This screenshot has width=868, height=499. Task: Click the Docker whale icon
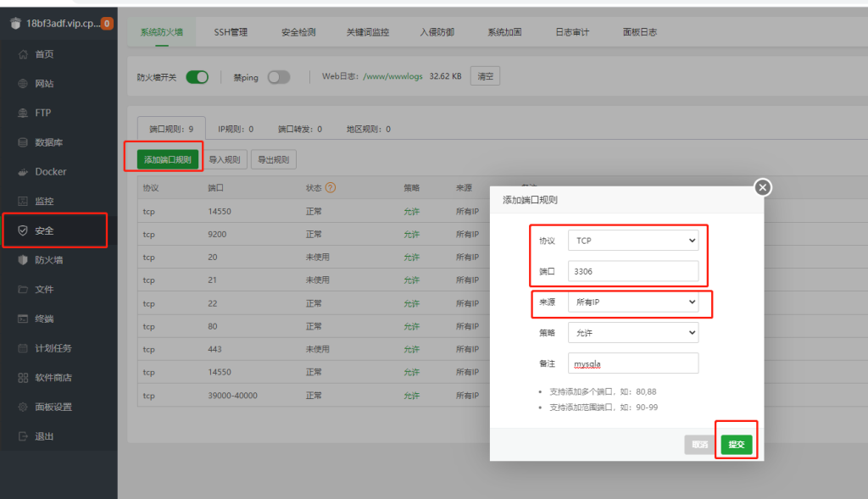tap(23, 172)
